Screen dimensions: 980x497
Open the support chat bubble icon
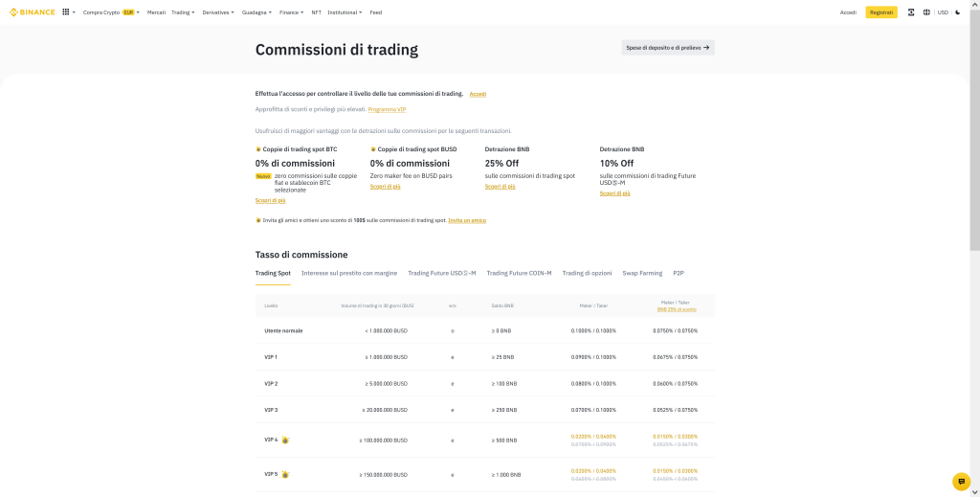[x=961, y=482]
